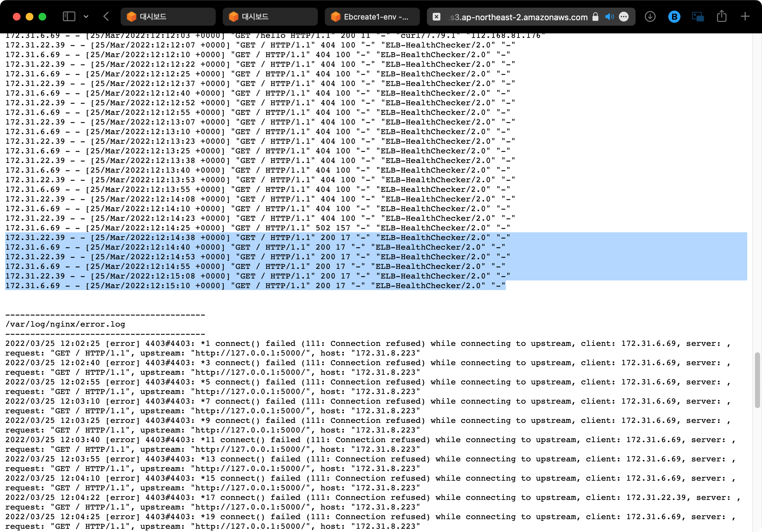Toggle the Safari sidebar icon

(x=69, y=17)
